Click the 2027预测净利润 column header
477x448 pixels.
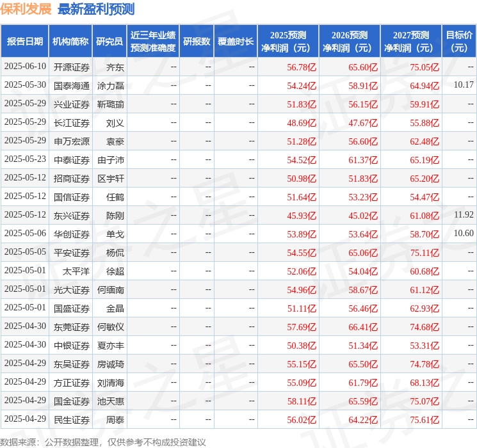(x=411, y=41)
